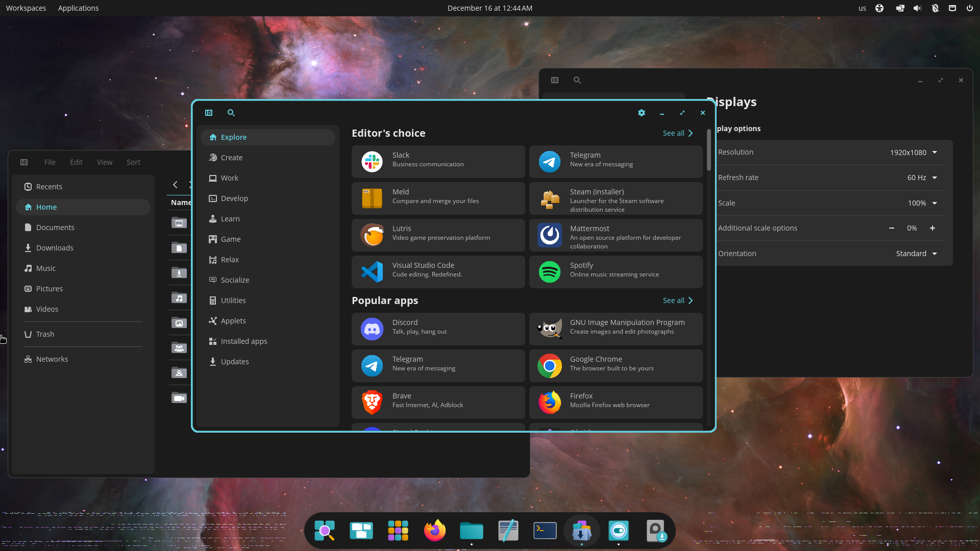The width and height of the screenshot is (980, 551).
Task: Select the Game category in the sidebar
Action: pos(231,239)
